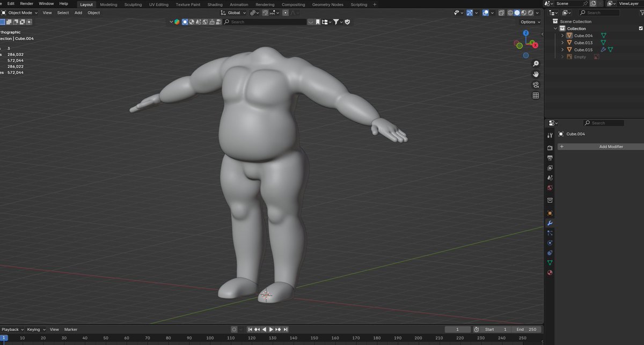This screenshot has height=345, width=644.
Task: Click the zoom magnifier gizmo in the viewport
Action: pos(536,64)
